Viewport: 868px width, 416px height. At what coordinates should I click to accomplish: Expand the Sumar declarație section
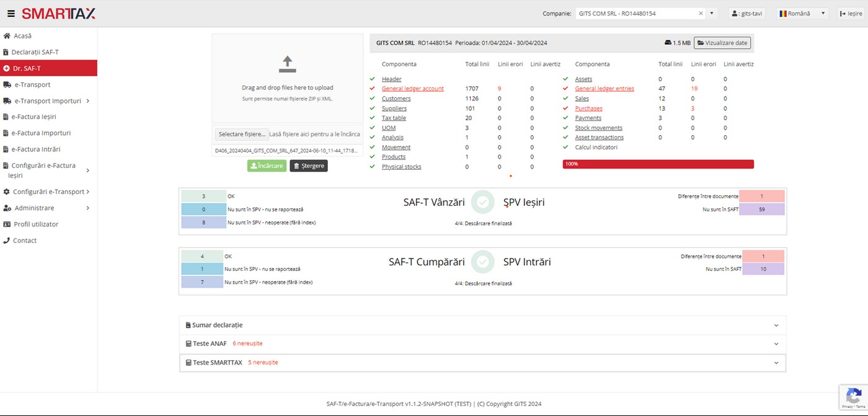pyautogui.click(x=776, y=325)
